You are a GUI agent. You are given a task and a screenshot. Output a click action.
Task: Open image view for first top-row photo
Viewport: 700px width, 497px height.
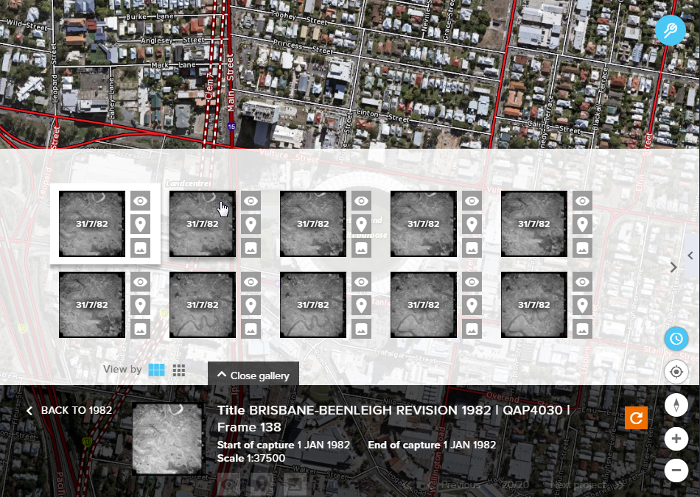tap(140, 248)
